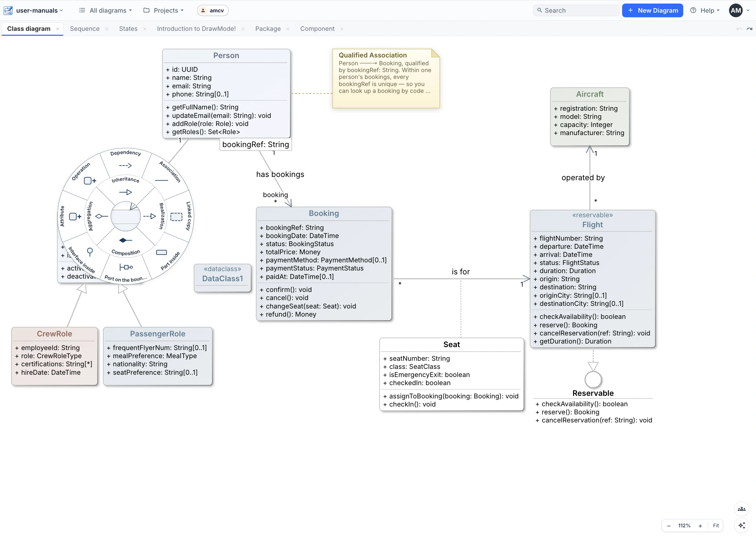Switch to the States tab
756x540 pixels.
[x=128, y=29]
